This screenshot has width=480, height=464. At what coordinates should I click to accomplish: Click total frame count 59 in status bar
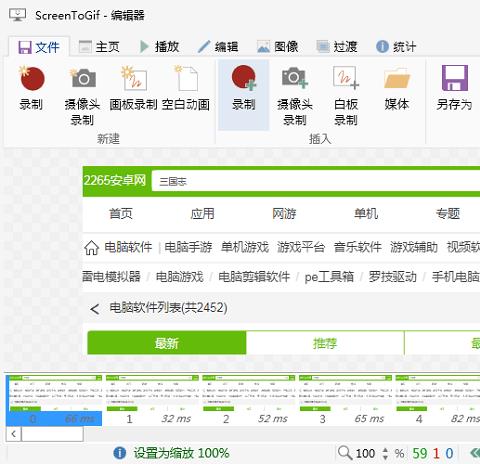pos(420,453)
